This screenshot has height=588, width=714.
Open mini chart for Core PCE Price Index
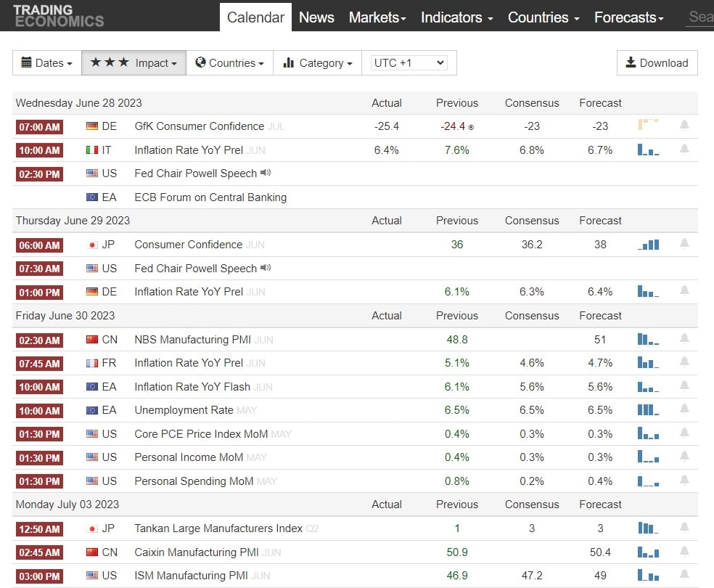(x=648, y=433)
